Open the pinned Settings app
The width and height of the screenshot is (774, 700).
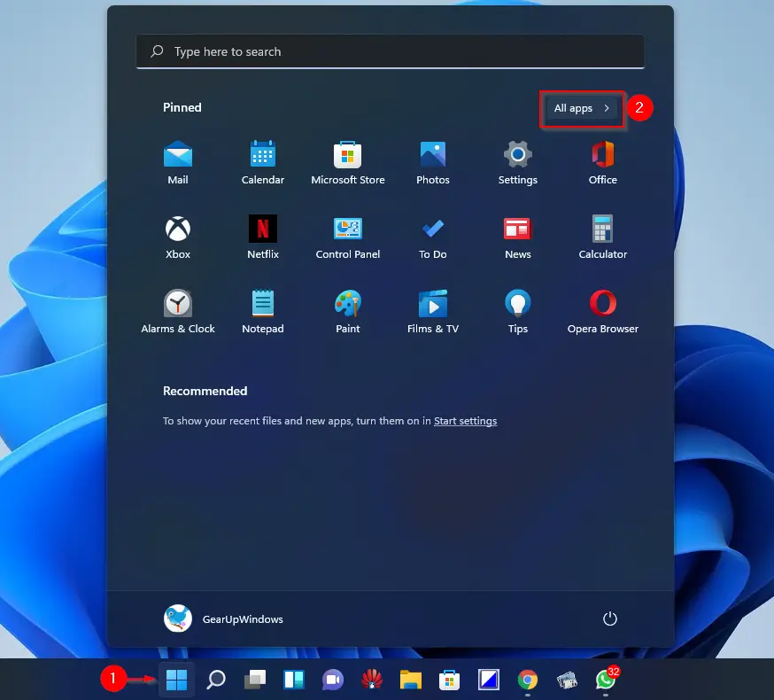[517, 163]
